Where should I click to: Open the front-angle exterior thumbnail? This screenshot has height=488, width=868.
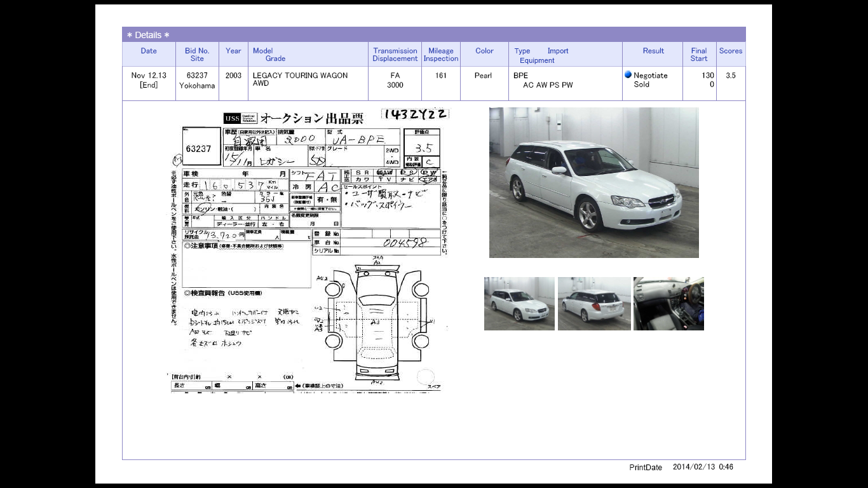click(x=519, y=303)
